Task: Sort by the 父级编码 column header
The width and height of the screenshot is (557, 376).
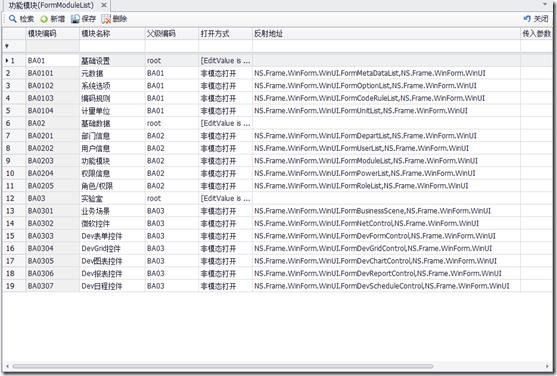Action: point(172,34)
